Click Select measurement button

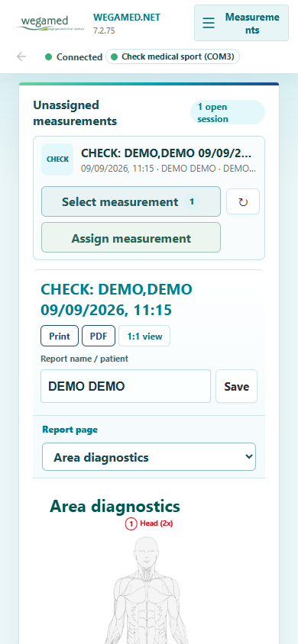131,201
